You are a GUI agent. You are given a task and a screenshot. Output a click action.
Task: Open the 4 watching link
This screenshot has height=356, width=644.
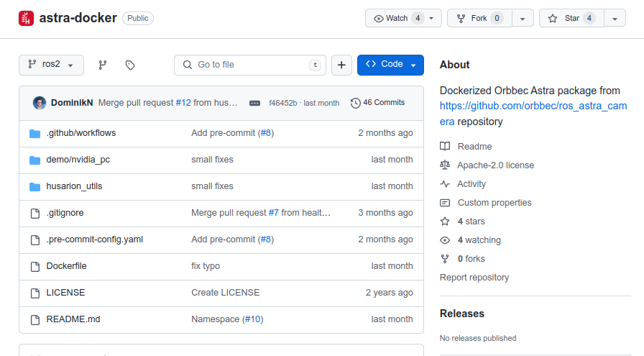[479, 240]
